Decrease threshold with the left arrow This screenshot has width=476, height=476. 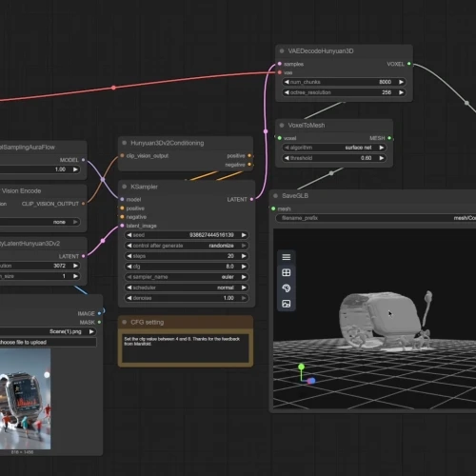click(287, 158)
